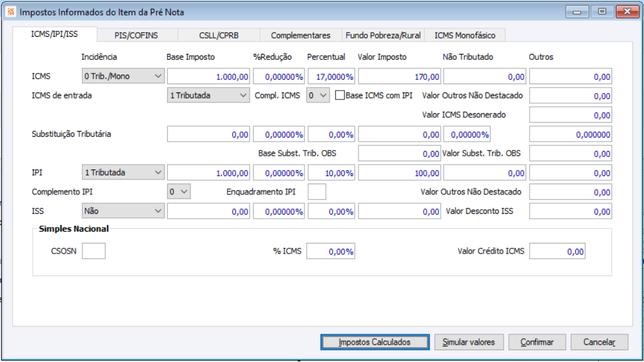This screenshot has width=644, height=362.
Task: Click the Simular valores button
Action: click(x=469, y=342)
